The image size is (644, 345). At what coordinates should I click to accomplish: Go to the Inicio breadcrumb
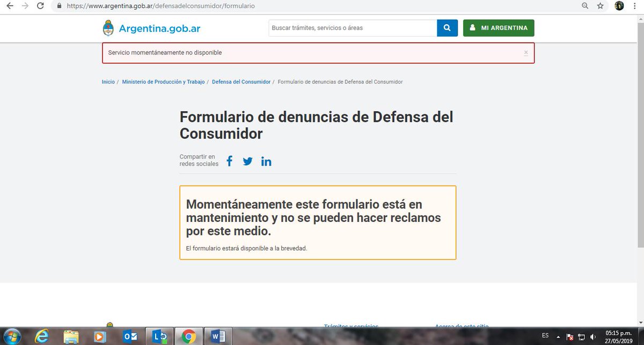click(x=108, y=82)
